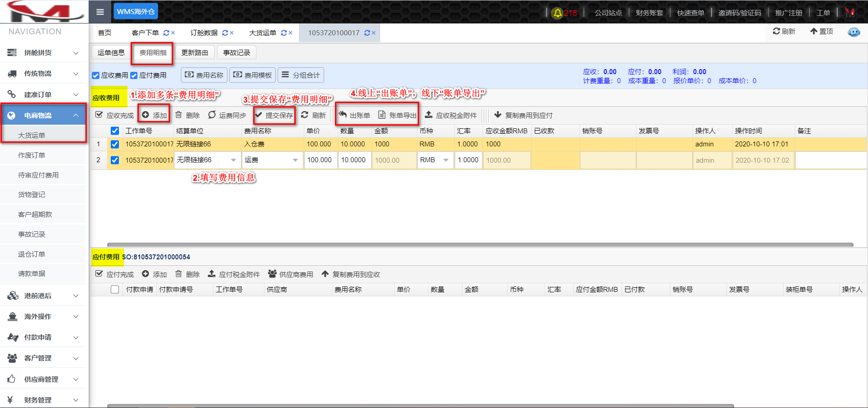
Task: Open 财务账套 in the top bar
Action: pos(649,13)
